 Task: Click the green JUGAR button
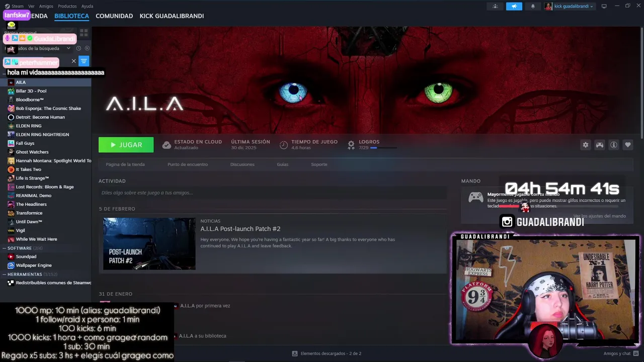coord(126,145)
